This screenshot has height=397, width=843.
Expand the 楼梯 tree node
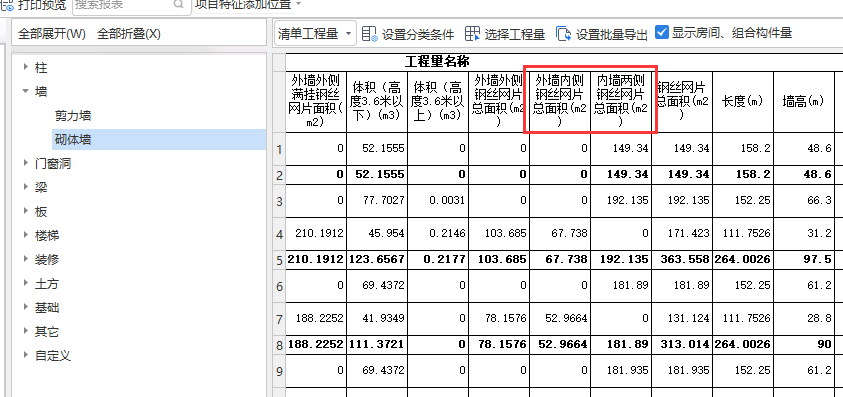pyautogui.click(x=25, y=235)
